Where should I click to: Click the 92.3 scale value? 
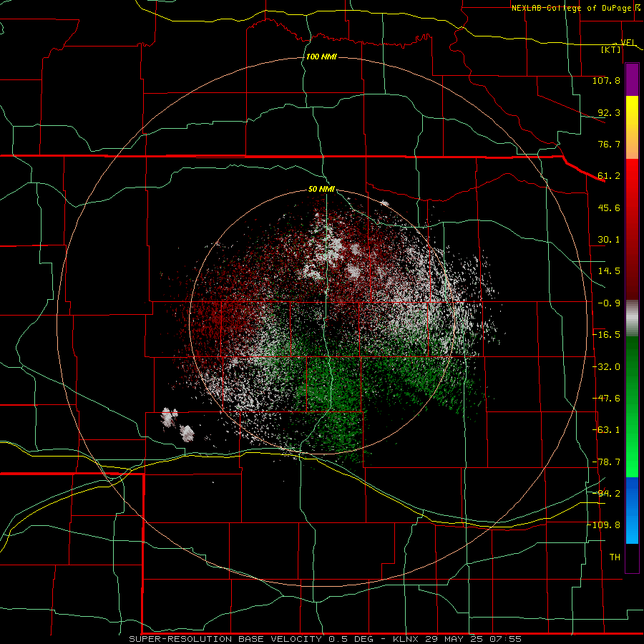coord(609,112)
